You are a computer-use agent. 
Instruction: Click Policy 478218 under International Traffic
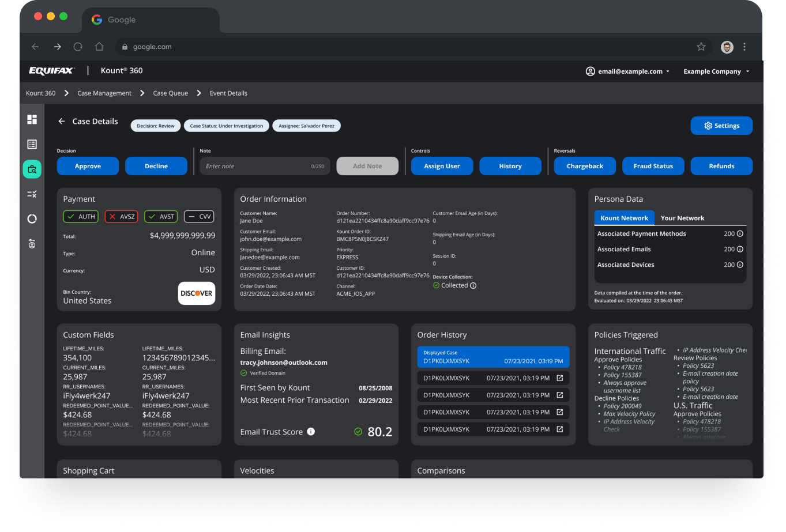[x=622, y=367]
